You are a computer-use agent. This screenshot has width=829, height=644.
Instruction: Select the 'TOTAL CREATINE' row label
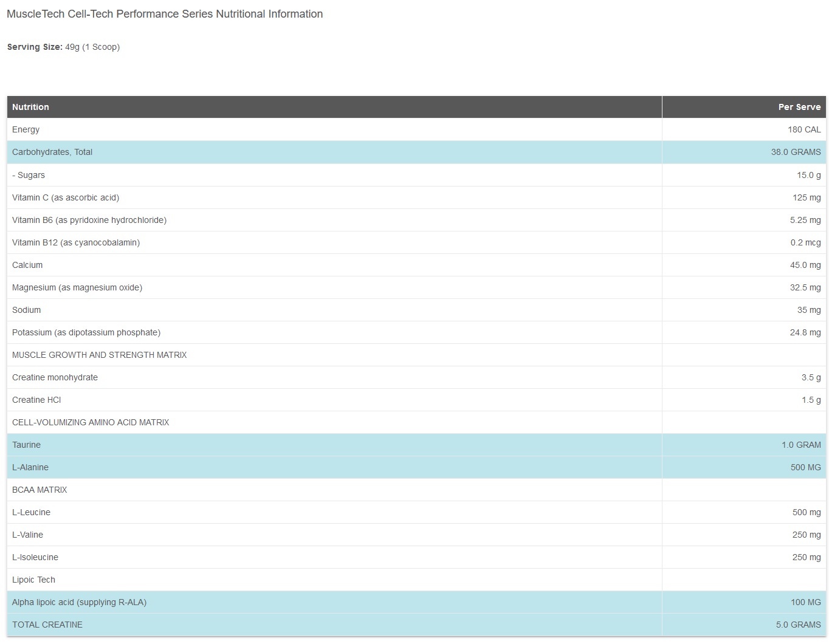(47, 625)
